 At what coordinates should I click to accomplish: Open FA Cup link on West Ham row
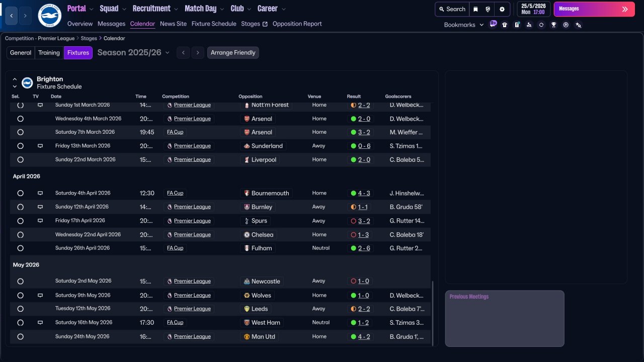[x=175, y=322]
